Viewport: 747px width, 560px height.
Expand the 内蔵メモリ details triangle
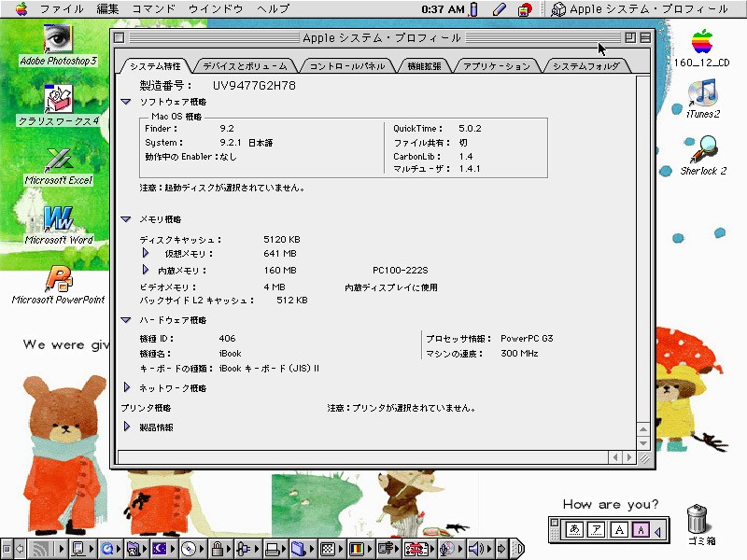tap(146, 270)
